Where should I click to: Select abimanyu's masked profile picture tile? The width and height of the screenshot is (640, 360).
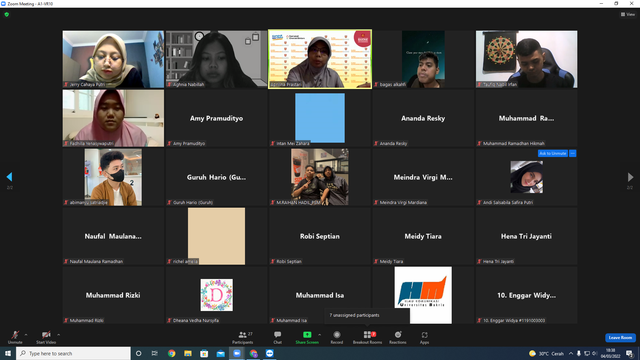113,177
